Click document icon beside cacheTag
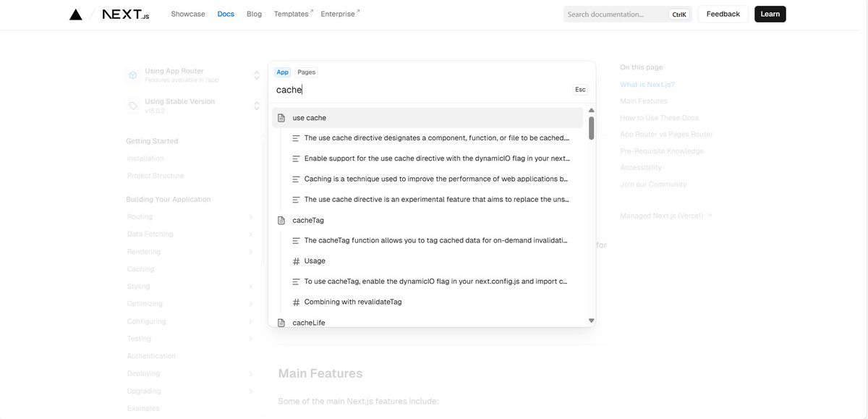868x419 pixels. tap(281, 220)
